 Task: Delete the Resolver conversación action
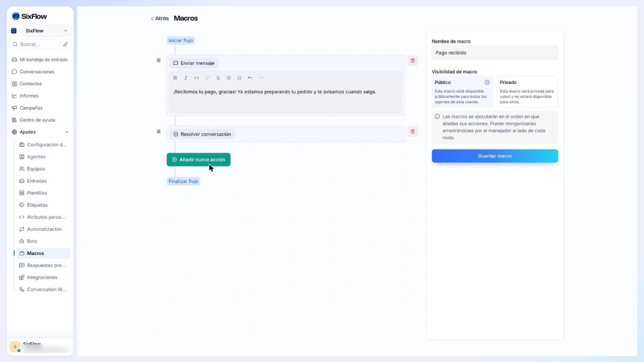pyautogui.click(x=413, y=132)
